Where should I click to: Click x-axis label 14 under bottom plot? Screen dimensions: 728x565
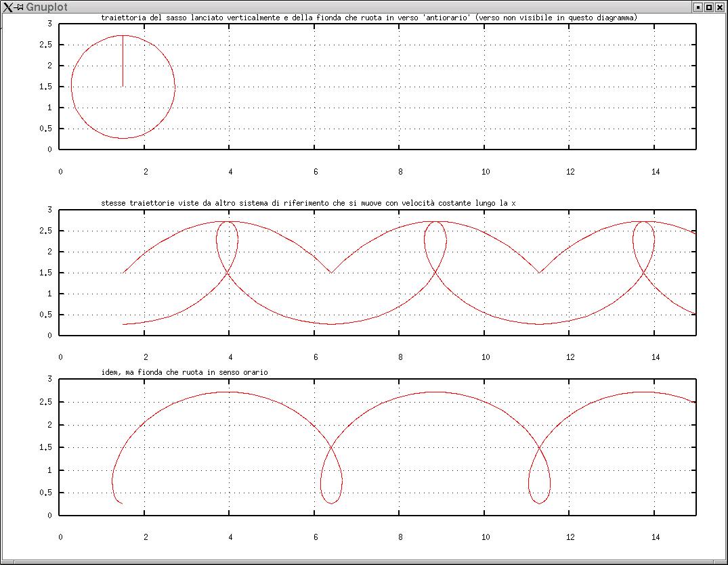click(x=656, y=537)
